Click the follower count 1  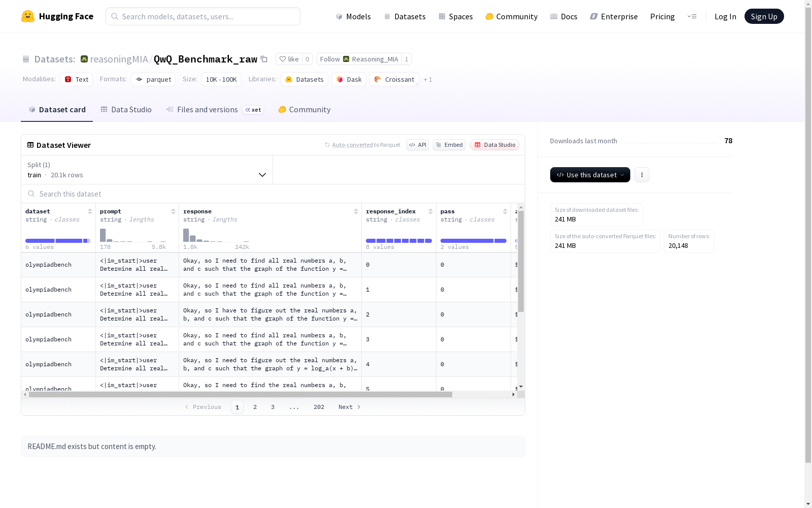coord(407,59)
